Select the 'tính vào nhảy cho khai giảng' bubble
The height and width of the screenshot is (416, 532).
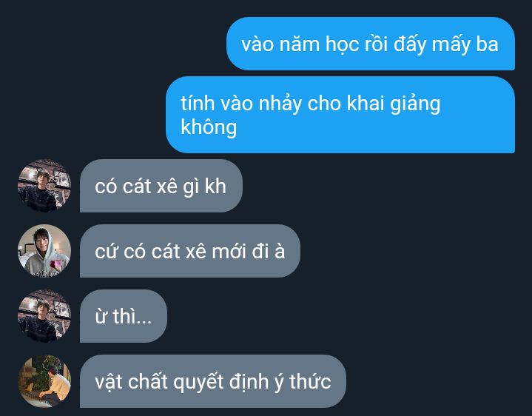click(x=340, y=115)
